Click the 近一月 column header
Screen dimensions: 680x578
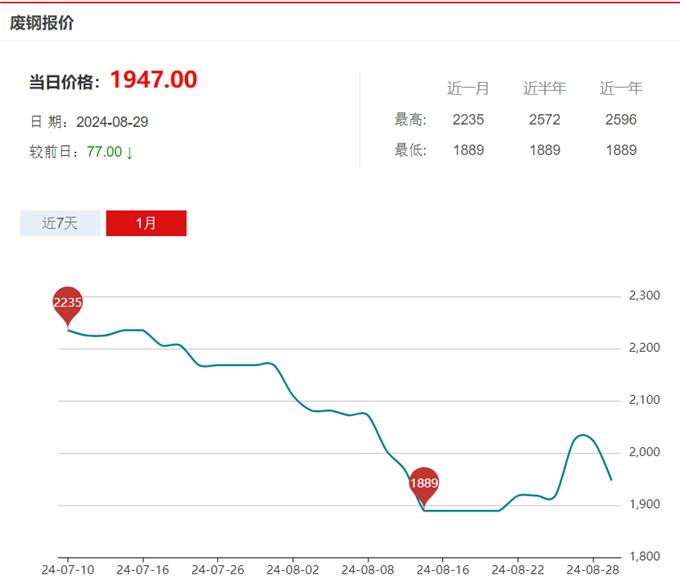coord(468,89)
